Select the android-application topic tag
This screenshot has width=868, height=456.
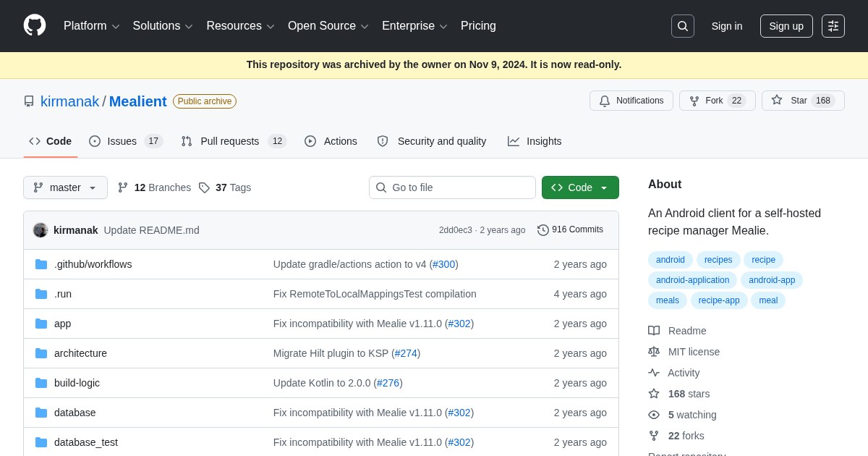(692, 280)
